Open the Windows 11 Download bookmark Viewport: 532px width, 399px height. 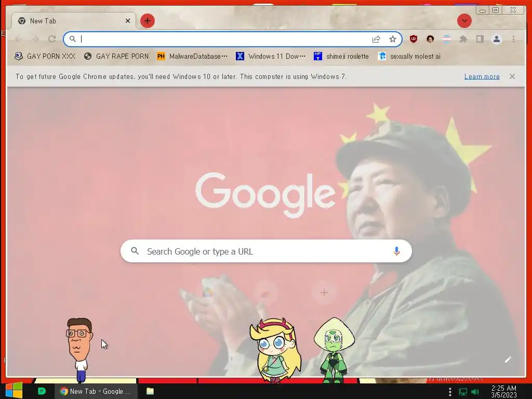[271, 56]
